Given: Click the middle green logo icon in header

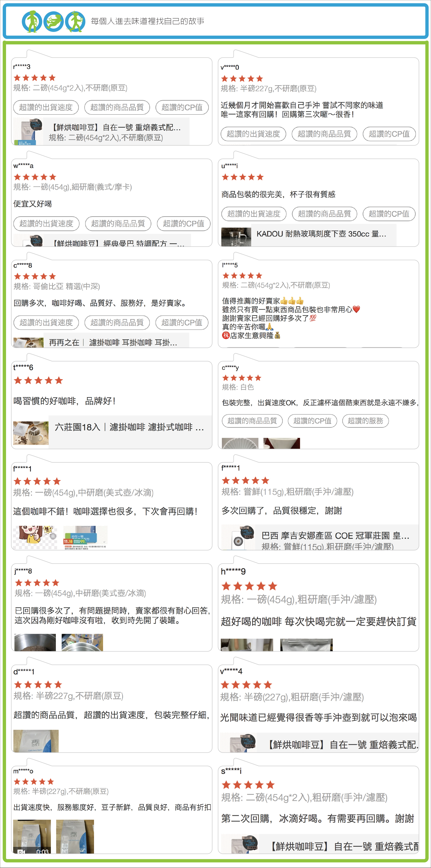Looking at the screenshot, I should (54, 22).
